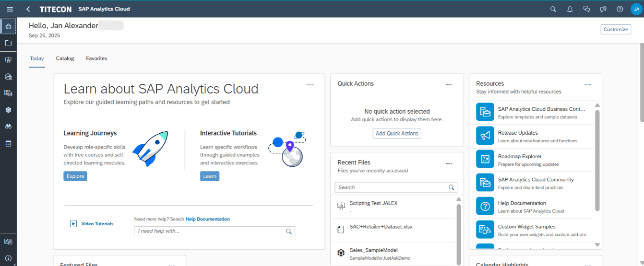Viewport: 644px width, 266px height.
Task: Open the Featured Files tile options menu
Action: point(172,265)
